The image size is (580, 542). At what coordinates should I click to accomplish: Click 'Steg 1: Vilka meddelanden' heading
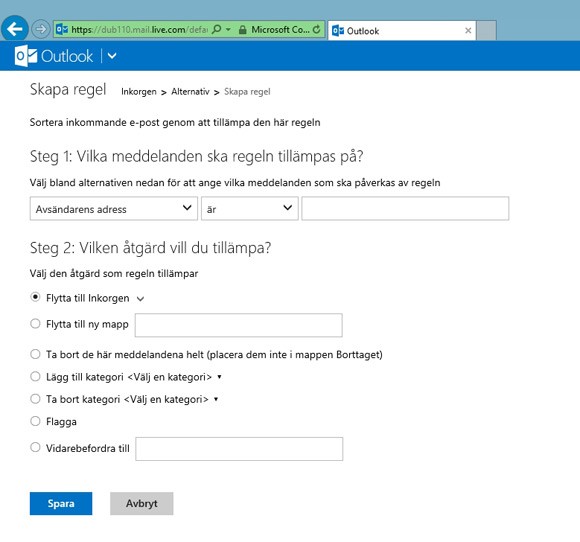click(x=196, y=156)
